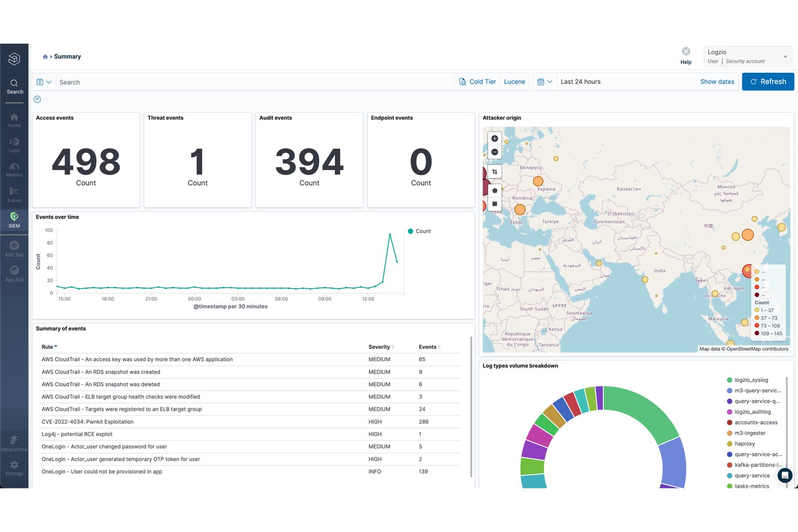The width and height of the screenshot is (798, 532).
Task: Toggle the Count series in chart legend
Action: click(x=419, y=231)
